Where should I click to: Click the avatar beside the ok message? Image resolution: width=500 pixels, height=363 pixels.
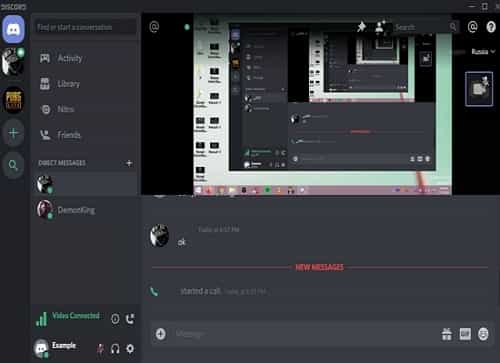click(159, 235)
